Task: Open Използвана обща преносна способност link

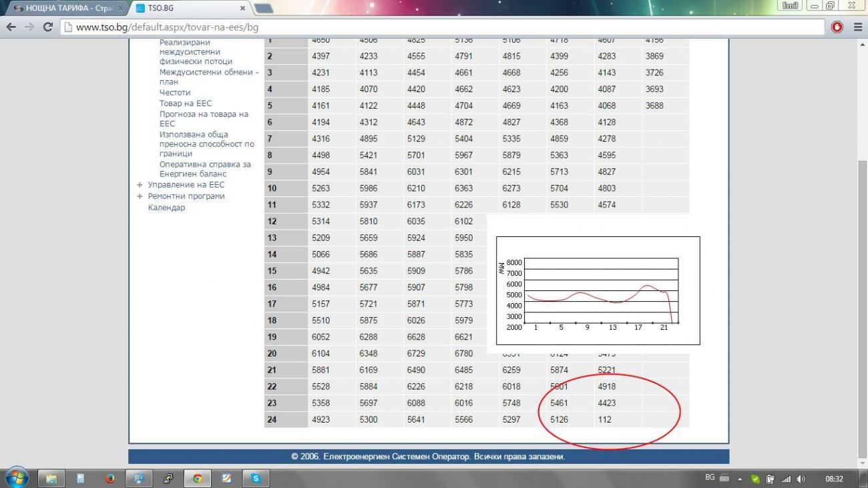Action: [207, 144]
